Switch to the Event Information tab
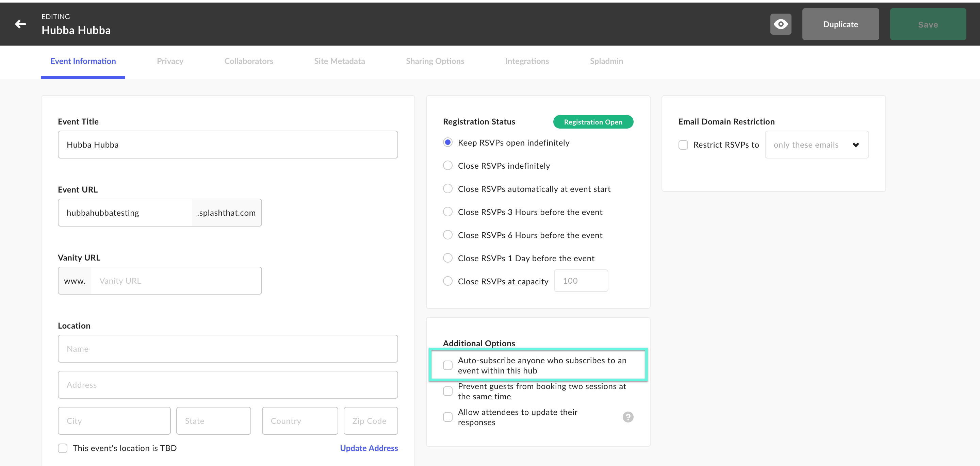Screen dimensions: 980x466 click(83, 61)
